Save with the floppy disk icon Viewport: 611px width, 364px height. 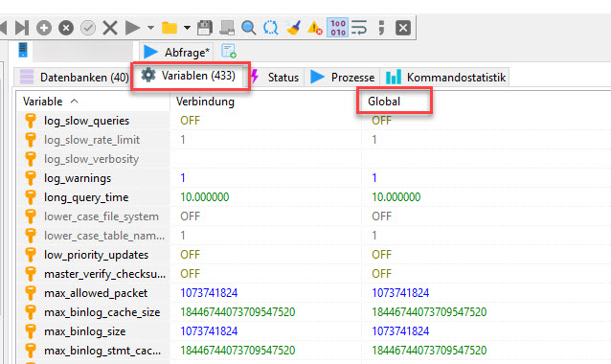(x=205, y=28)
